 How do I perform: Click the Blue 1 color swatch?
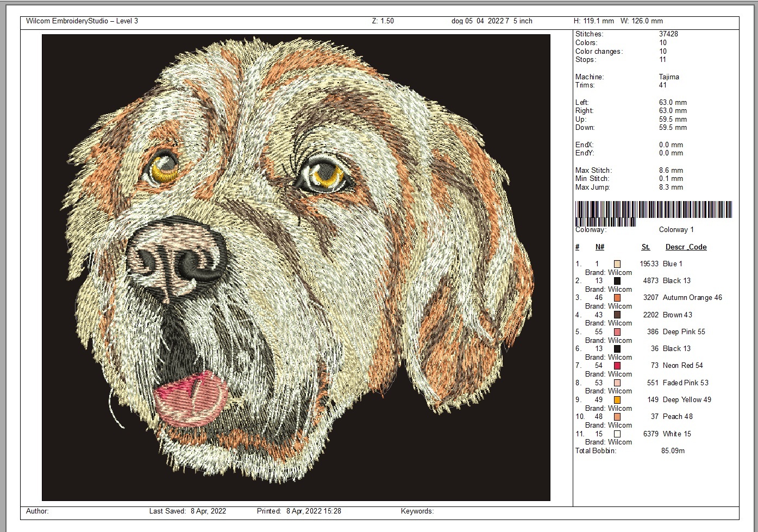click(x=617, y=264)
